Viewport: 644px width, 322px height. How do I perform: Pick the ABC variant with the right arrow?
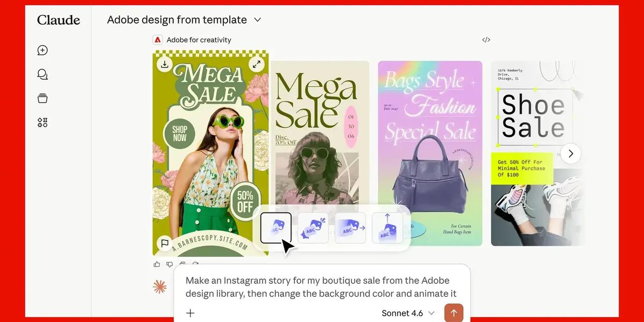tap(350, 227)
